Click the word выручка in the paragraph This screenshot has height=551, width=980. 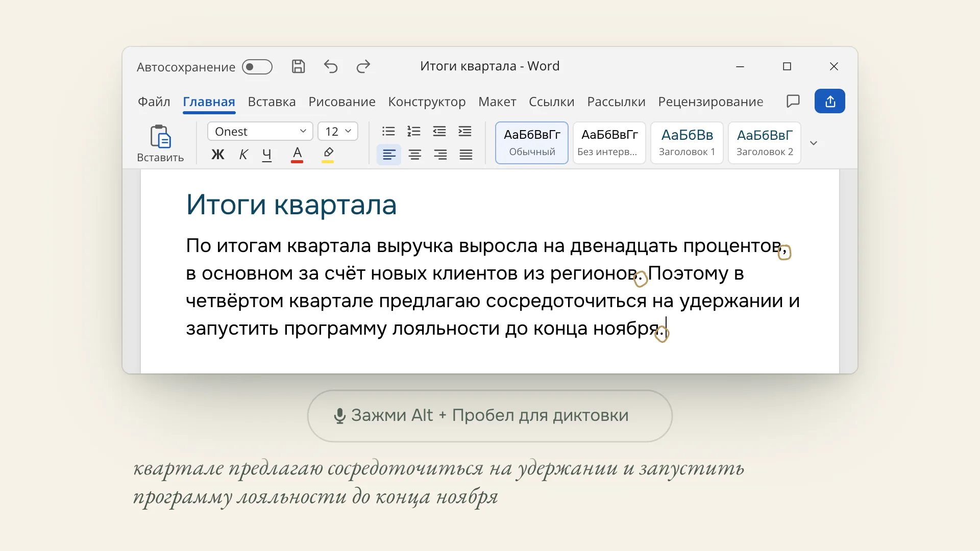(415, 246)
